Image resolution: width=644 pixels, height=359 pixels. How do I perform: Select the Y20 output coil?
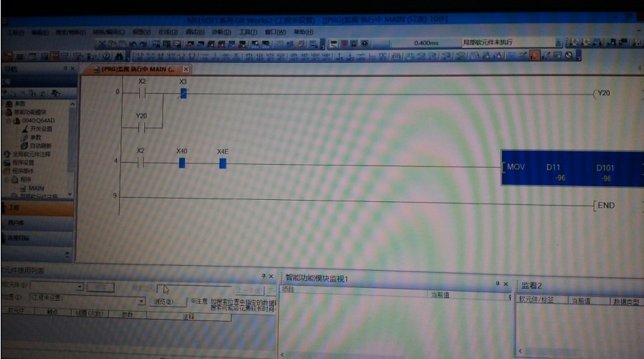pyautogui.click(x=601, y=93)
